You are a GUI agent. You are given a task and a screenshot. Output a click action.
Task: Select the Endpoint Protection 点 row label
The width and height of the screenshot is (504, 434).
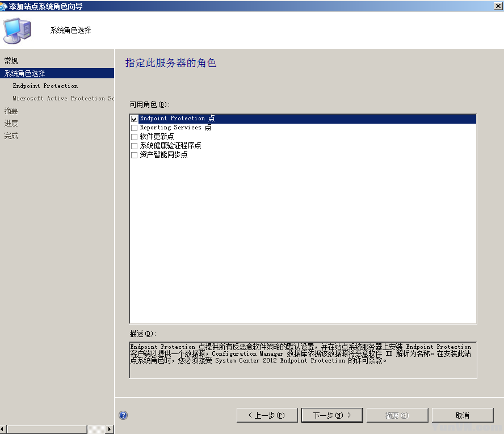click(x=177, y=118)
